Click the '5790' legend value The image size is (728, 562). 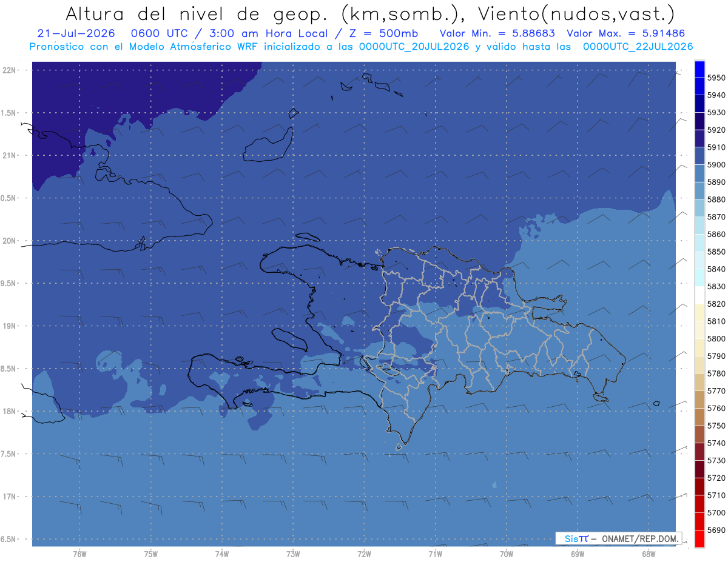pos(716,356)
